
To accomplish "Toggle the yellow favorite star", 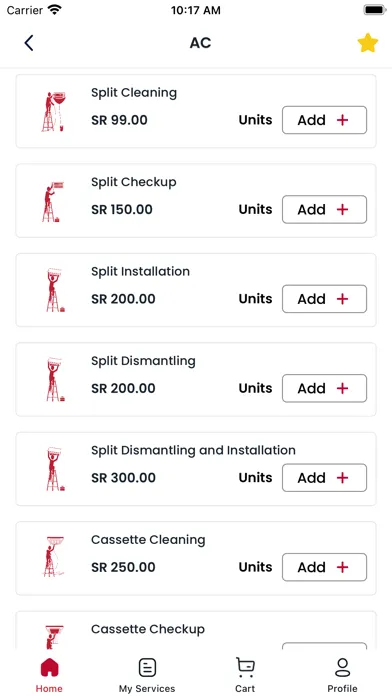I will point(368,43).
